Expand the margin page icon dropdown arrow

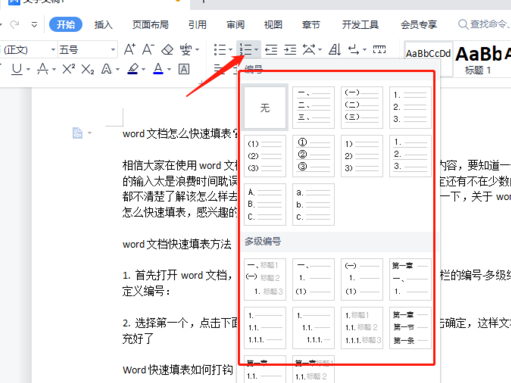point(89,133)
